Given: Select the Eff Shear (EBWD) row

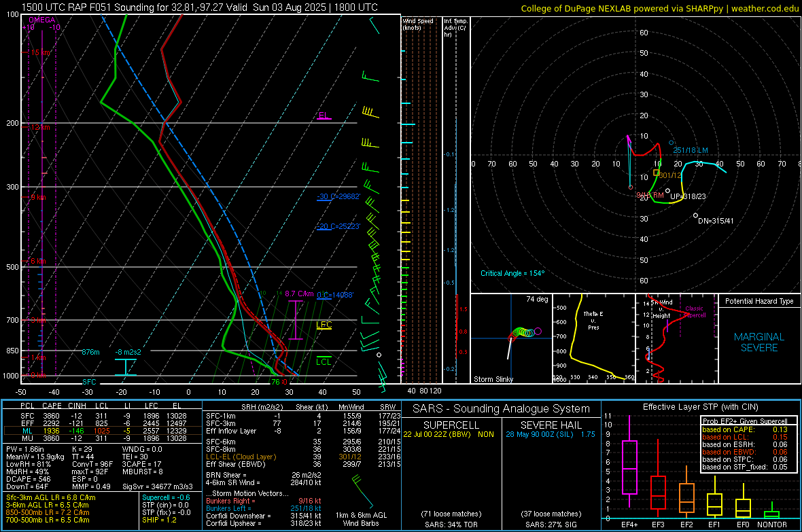Looking at the screenshot, I should [303, 464].
